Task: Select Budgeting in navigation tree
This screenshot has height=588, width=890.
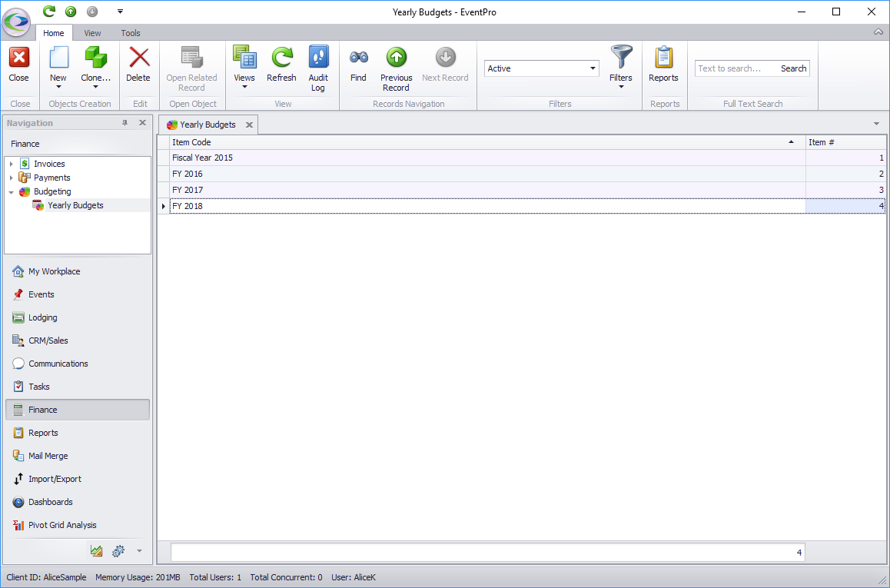Action: coord(52,192)
